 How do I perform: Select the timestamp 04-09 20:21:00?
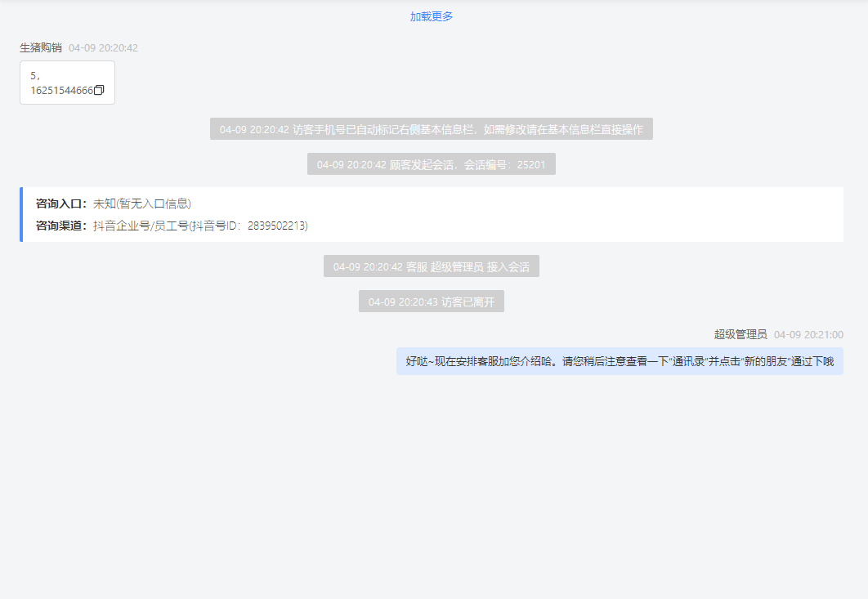point(808,335)
